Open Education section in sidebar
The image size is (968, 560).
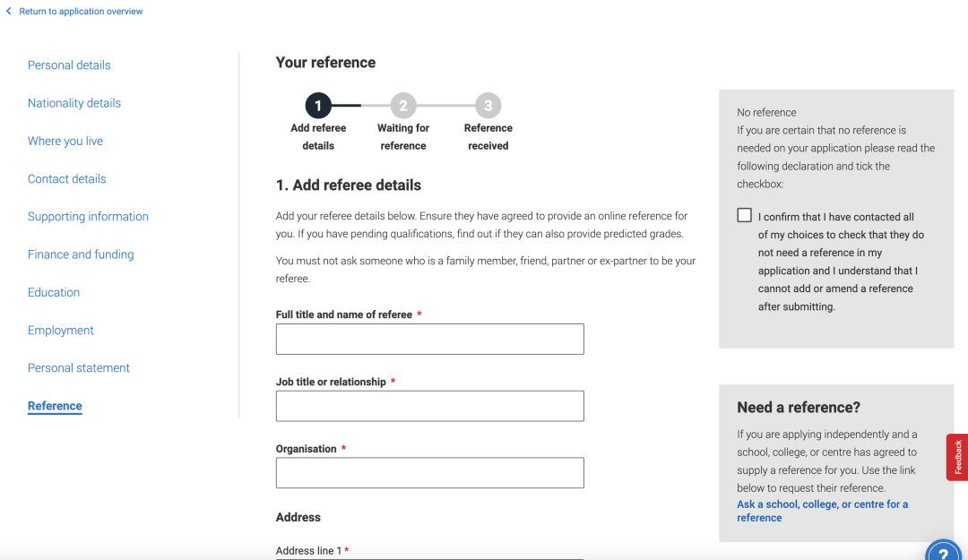tap(54, 293)
